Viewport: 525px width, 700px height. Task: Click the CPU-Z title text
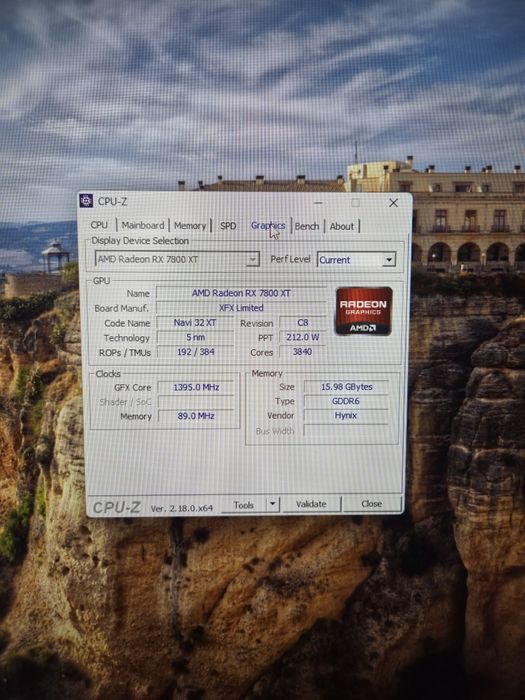[x=112, y=201]
